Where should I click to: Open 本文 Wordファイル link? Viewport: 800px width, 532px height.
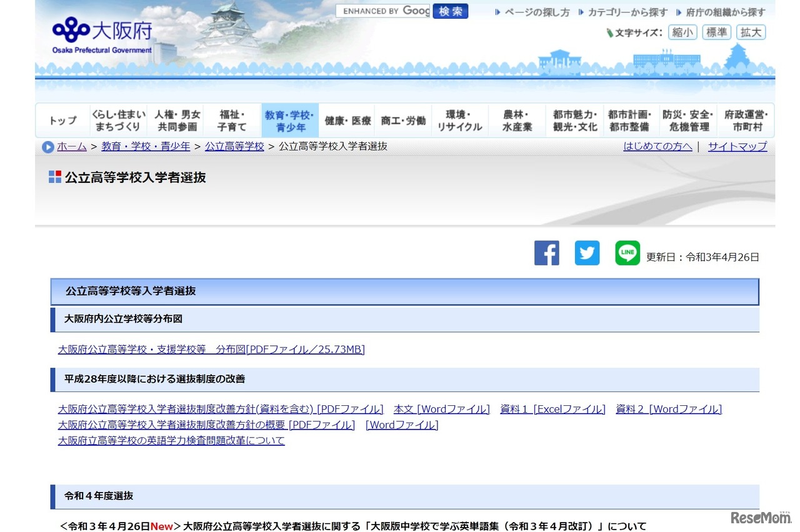click(442, 410)
